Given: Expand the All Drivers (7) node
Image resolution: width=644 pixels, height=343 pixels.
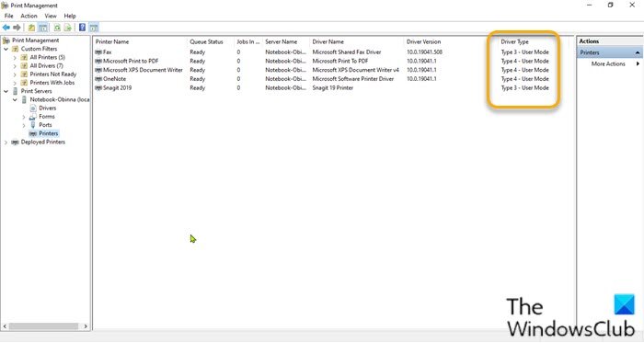Looking at the screenshot, I should pos(15,65).
